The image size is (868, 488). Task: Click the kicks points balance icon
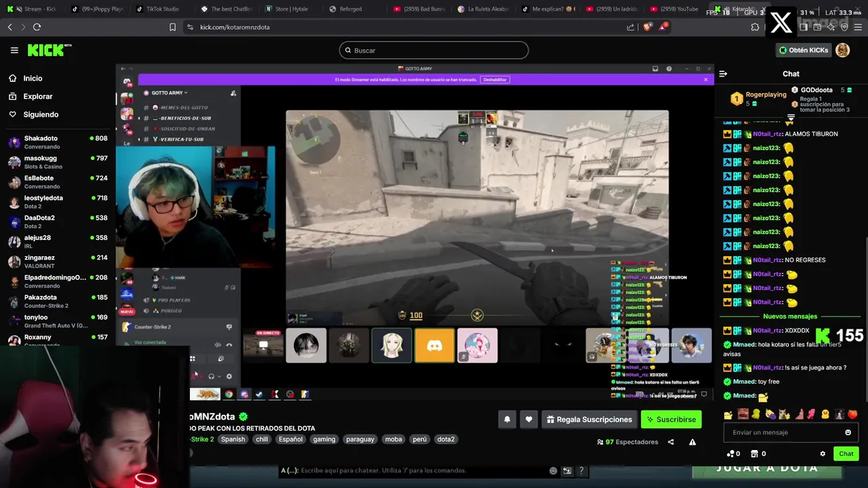click(x=733, y=454)
